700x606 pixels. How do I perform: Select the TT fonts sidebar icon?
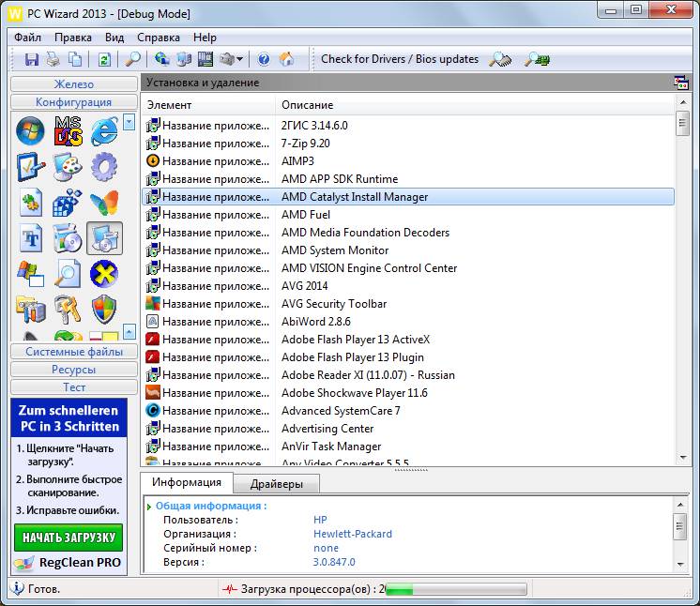coord(31,238)
